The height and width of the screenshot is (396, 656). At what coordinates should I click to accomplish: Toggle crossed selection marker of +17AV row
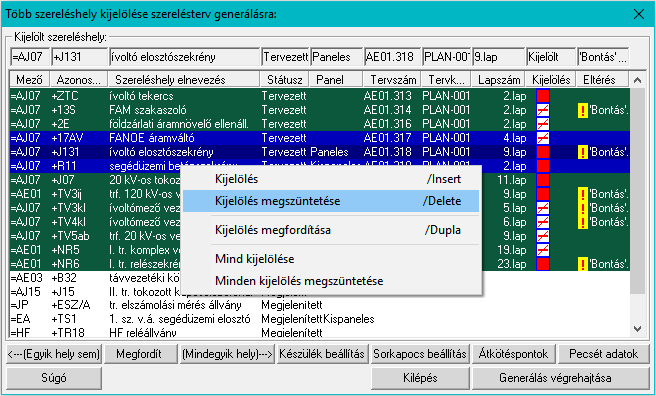(x=543, y=138)
